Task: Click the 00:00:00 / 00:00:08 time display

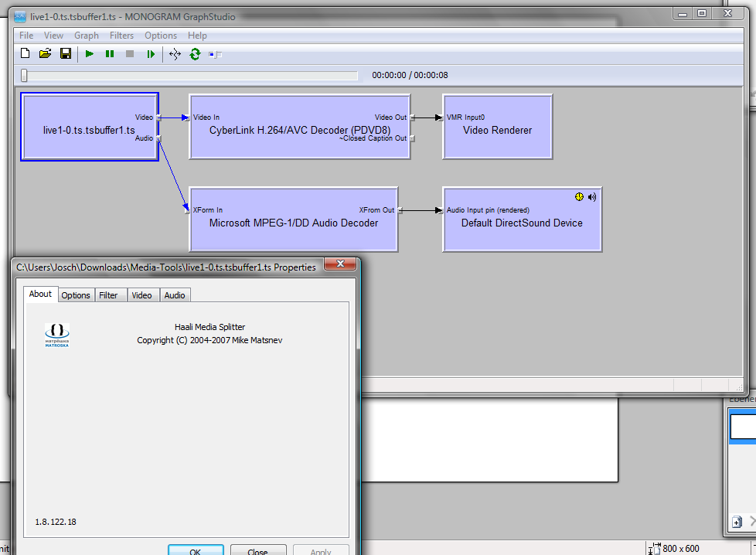Action: coord(410,75)
